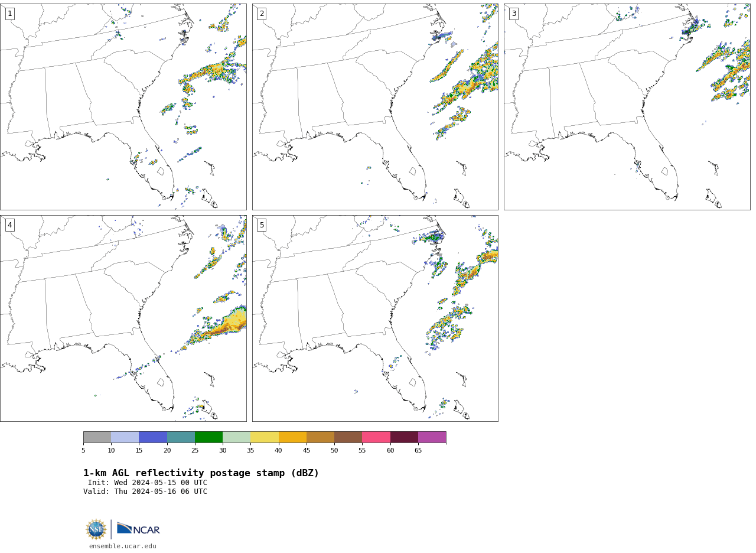Click the colorbar tick label 5
756x553 pixels.
(83, 451)
